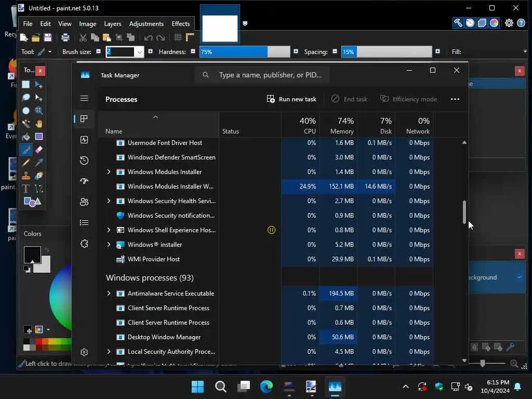The image size is (532, 399).
Task: Select the Zoom tool in paint.net
Action: click(38, 111)
